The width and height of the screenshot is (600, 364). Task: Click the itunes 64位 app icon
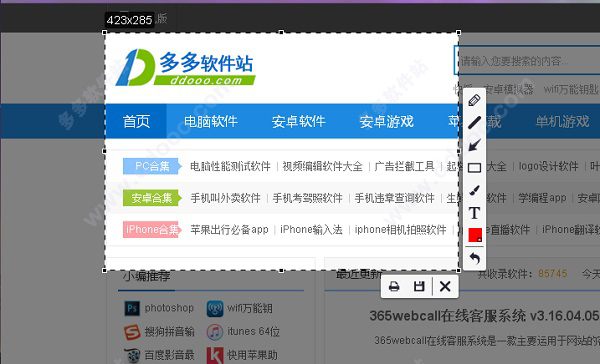(215, 332)
